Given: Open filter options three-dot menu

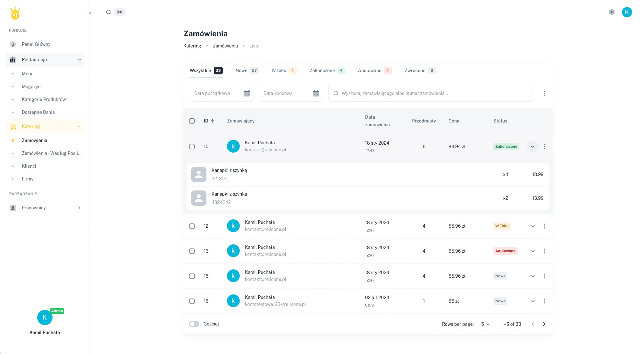Looking at the screenshot, I should 544,93.
